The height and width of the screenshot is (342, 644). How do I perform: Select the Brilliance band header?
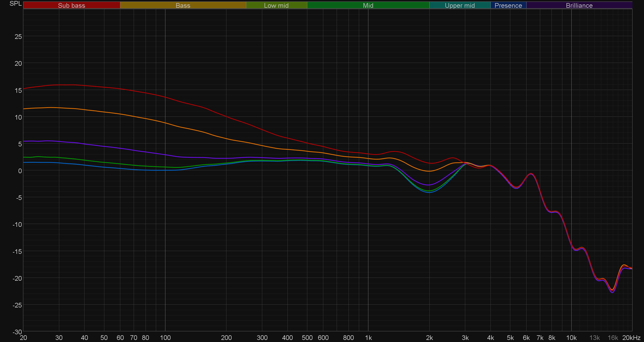coord(579,5)
